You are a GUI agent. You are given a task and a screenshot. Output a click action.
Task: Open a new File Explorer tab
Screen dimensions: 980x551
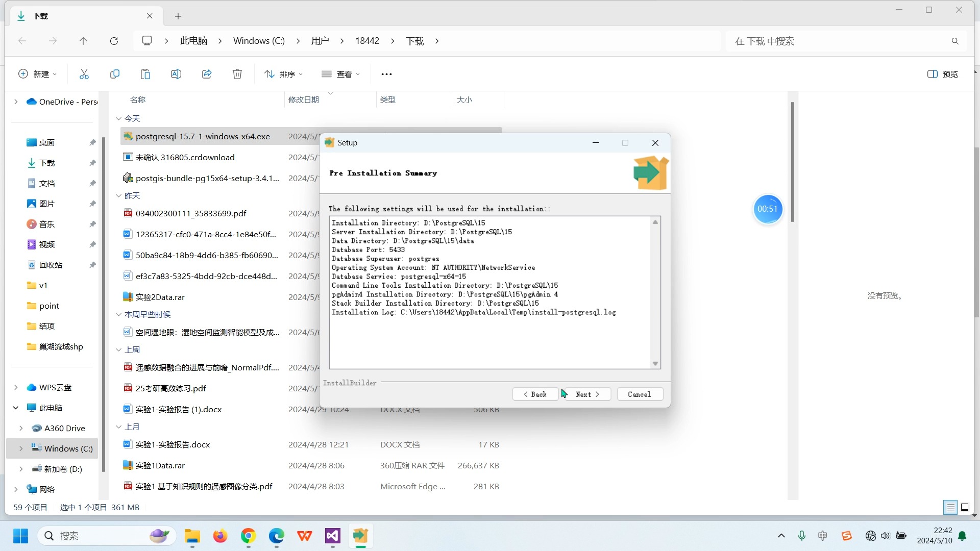click(x=178, y=16)
